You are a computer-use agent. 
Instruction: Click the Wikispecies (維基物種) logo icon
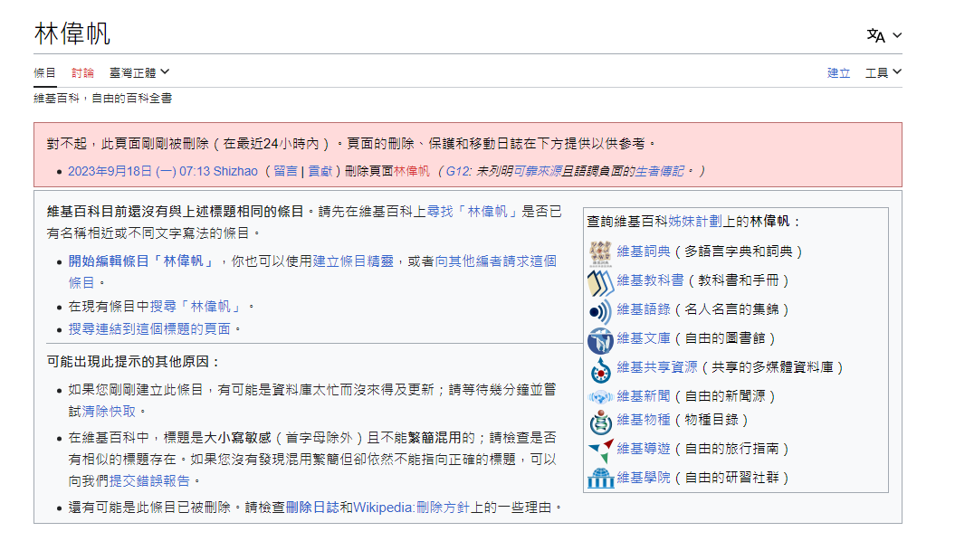point(600,422)
